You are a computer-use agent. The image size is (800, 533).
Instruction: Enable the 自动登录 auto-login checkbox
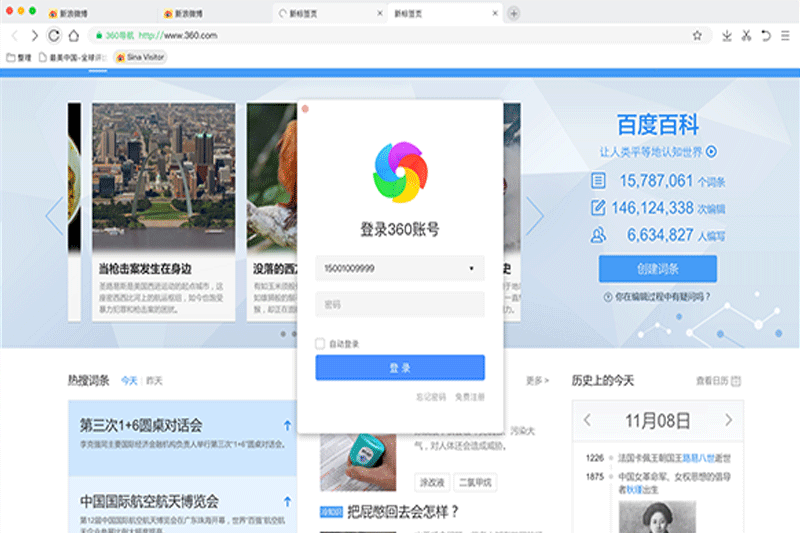(320, 343)
